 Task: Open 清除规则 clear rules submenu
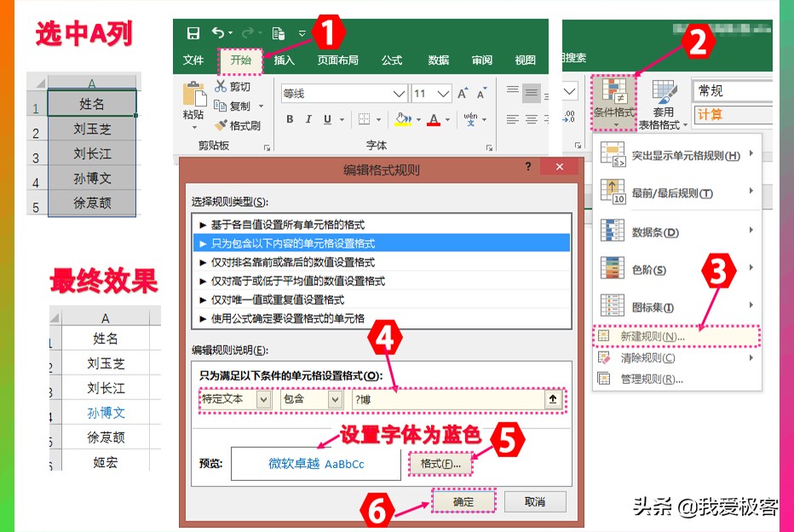(x=677, y=358)
